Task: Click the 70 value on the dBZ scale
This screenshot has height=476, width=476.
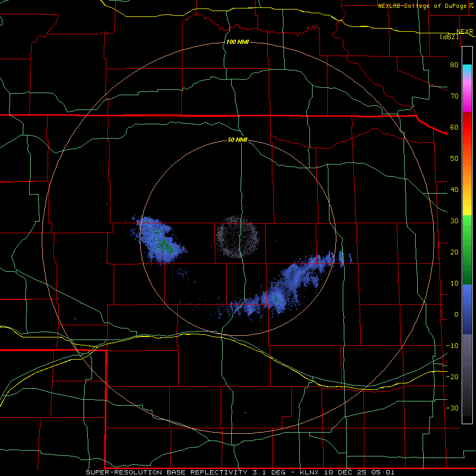Action: point(454,96)
